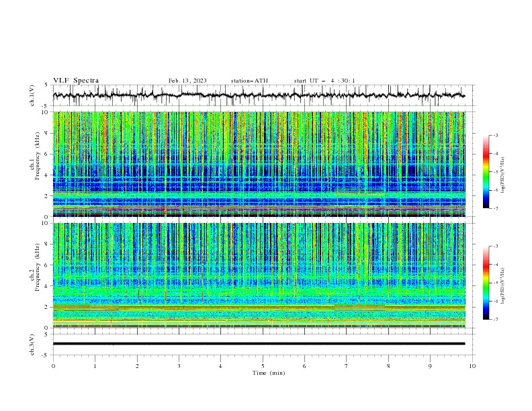
Task: Click the flat ch.3 voltage trace
Action: click(x=259, y=344)
